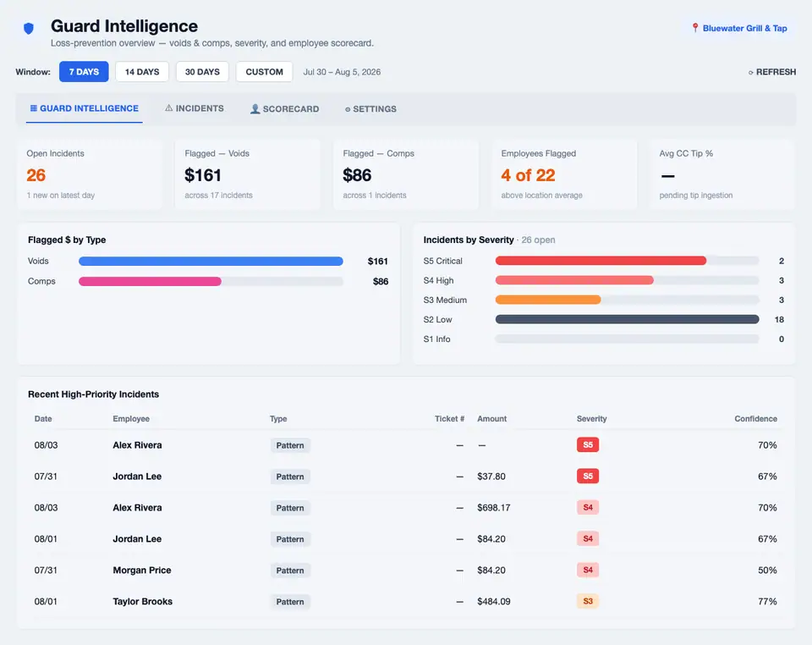
Task: Click the Amount column header
Action: tap(492, 419)
